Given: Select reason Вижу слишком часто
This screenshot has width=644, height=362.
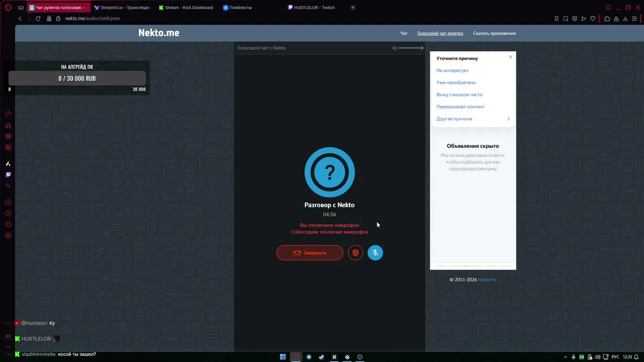Looking at the screenshot, I should 459,95.
